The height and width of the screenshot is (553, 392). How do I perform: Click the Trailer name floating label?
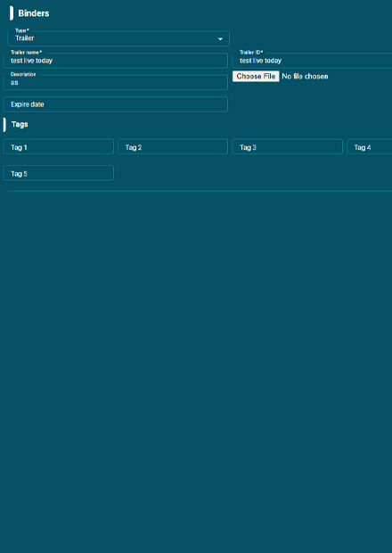[26, 53]
